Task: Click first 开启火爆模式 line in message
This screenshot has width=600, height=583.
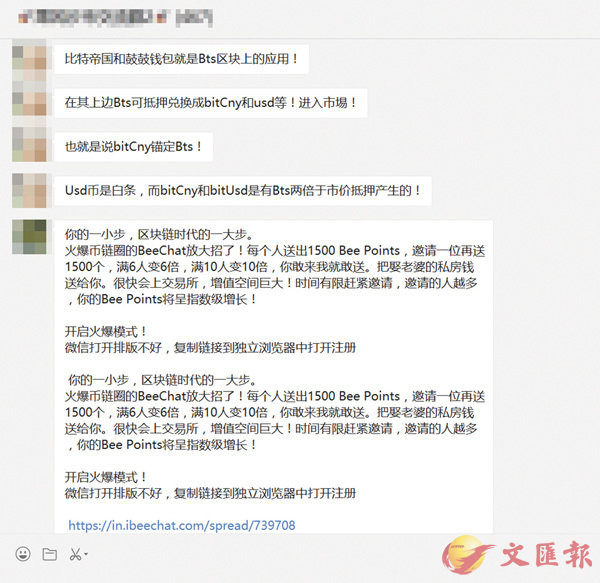Action: 106,331
